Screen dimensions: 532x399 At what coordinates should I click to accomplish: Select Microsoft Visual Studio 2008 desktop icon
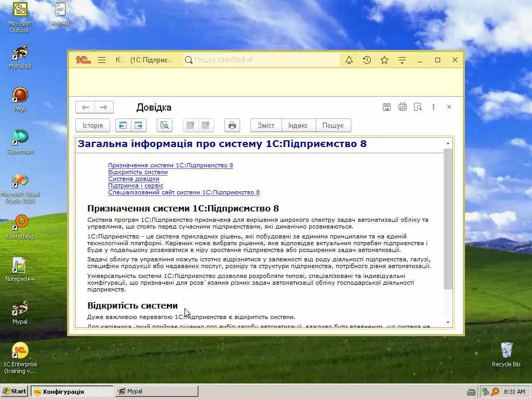click(20, 189)
